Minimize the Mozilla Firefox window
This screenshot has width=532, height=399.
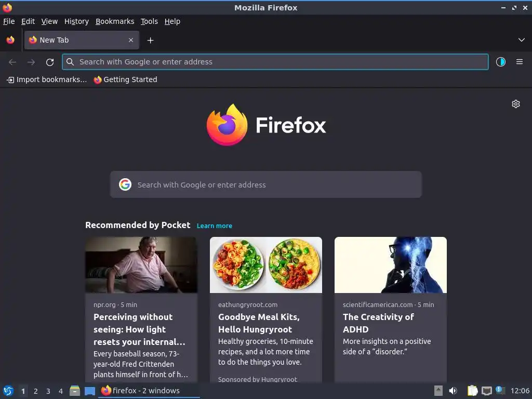click(503, 7)
